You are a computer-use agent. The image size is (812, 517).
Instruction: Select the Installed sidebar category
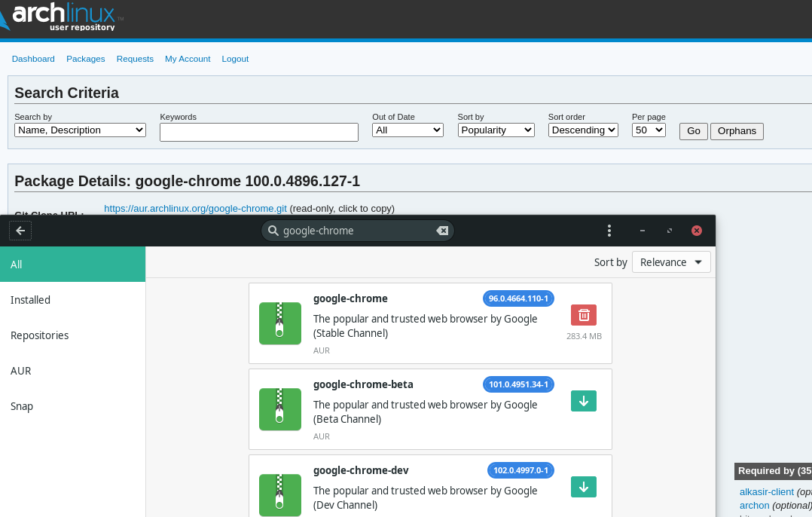tap(30, 300)
